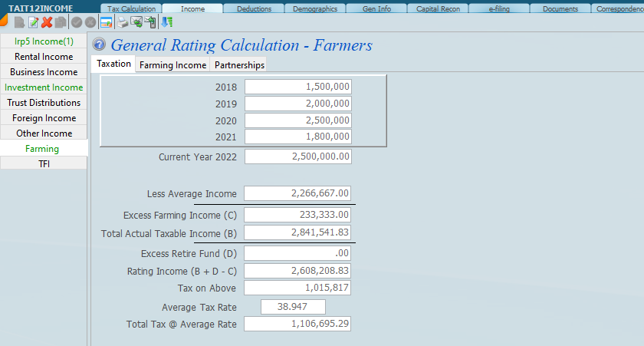Click the red delete X icon
The width and height of the screenshot is (644, 346).
47,23
